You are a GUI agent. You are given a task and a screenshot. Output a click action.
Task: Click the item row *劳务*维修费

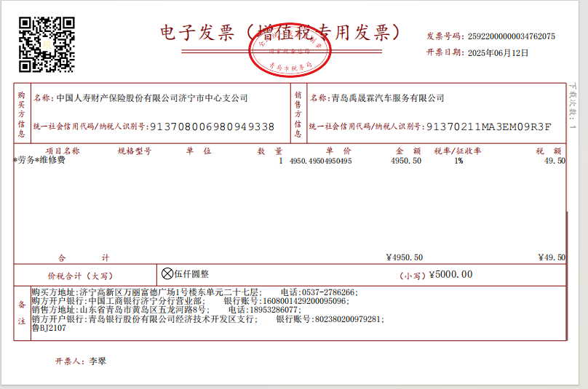click(39, 161)
